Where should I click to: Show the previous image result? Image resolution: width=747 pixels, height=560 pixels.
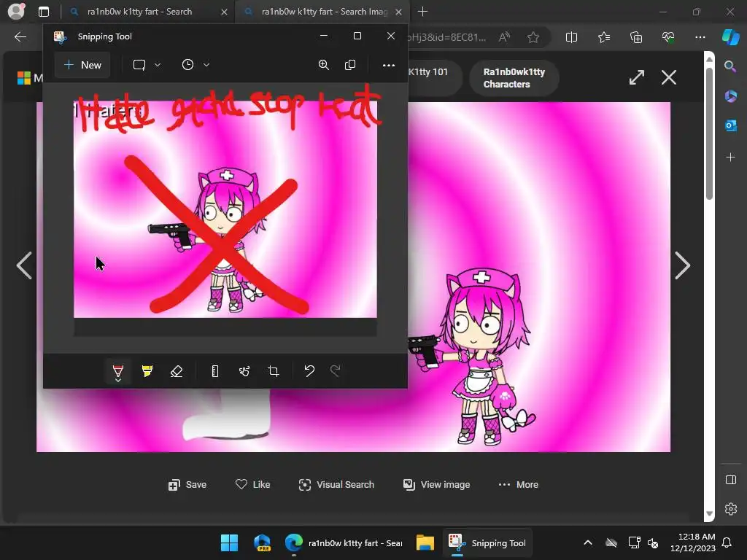pyautogui.click(x=24, y=265)
